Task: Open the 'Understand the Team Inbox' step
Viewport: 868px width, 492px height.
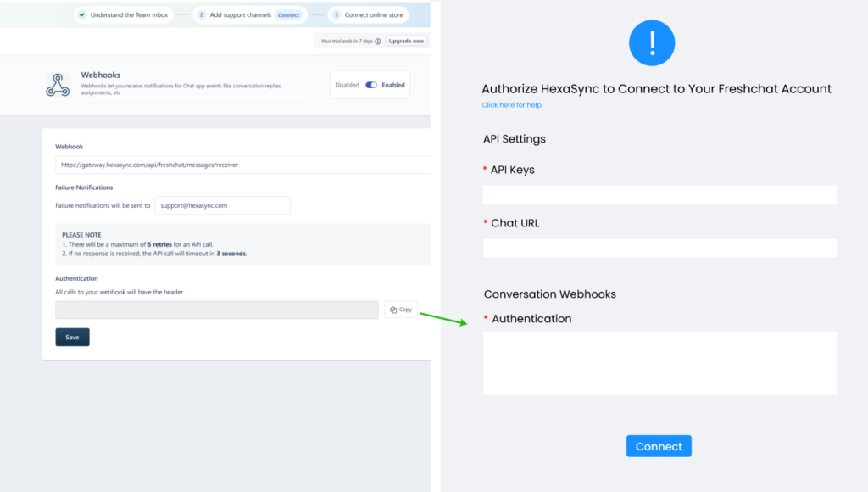Action: [124, 15]
